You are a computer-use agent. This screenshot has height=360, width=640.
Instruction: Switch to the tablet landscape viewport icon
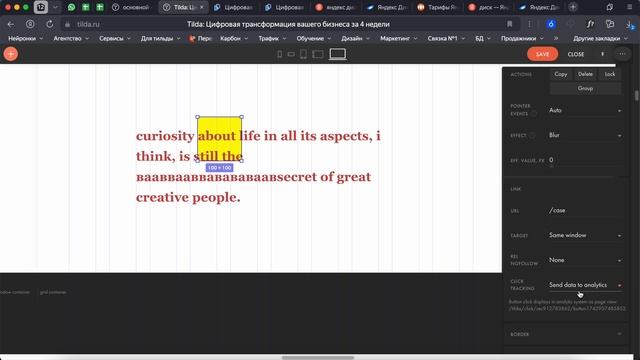pyautogui.click(x=318, y=54)
